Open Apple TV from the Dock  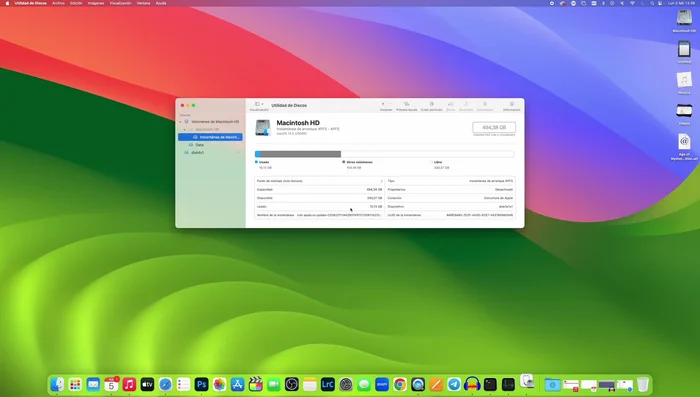coord(147,384)
